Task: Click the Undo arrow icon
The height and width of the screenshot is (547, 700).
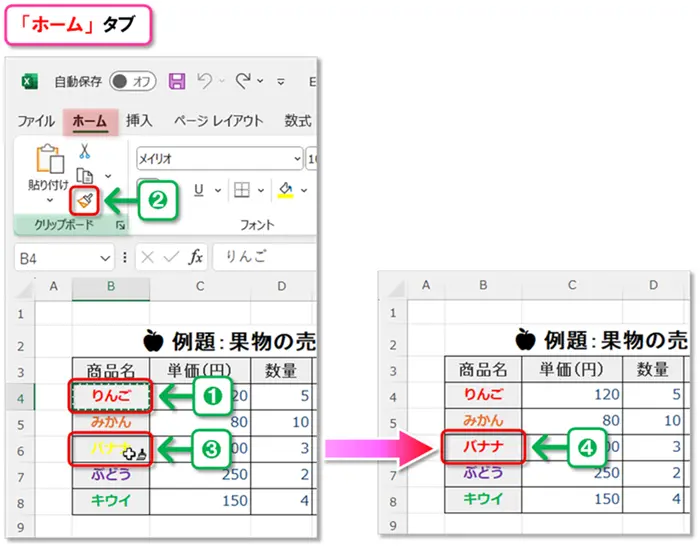Action: pos(205,81)
